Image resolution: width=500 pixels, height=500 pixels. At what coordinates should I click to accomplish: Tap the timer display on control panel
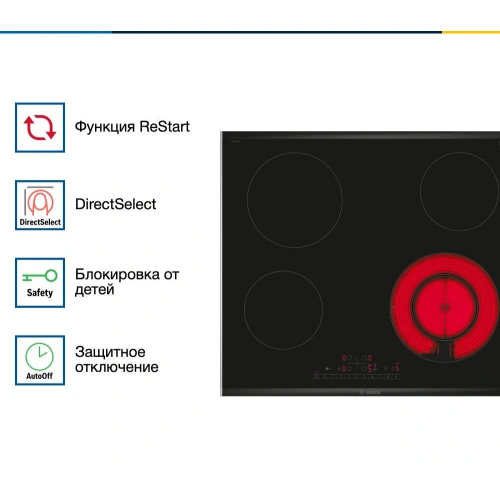point(396,368)
